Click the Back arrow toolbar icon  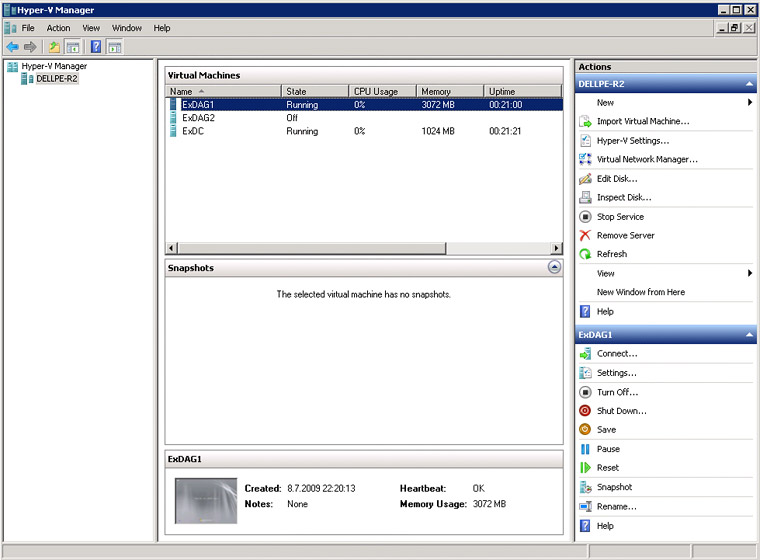(13, 47)
